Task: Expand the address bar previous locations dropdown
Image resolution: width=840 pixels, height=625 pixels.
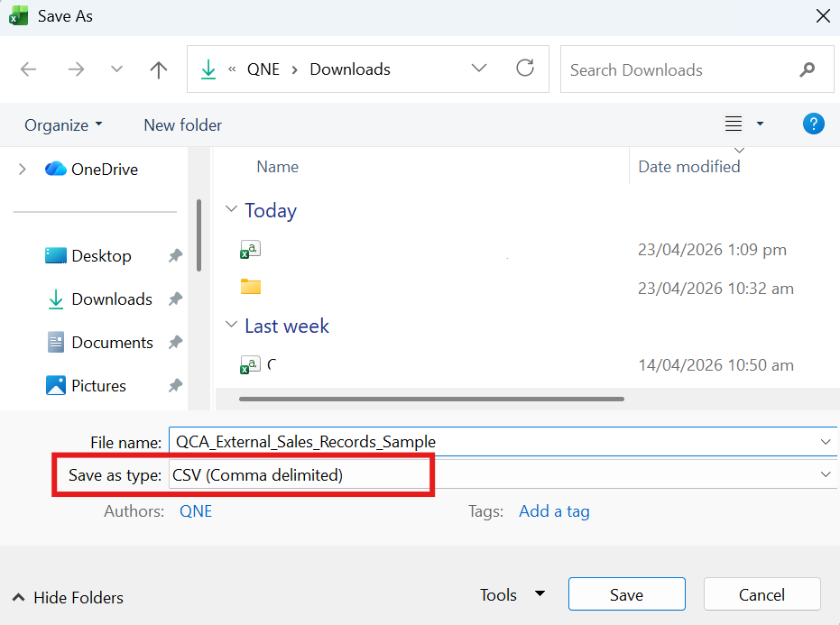Action: [x=479, y=69]
